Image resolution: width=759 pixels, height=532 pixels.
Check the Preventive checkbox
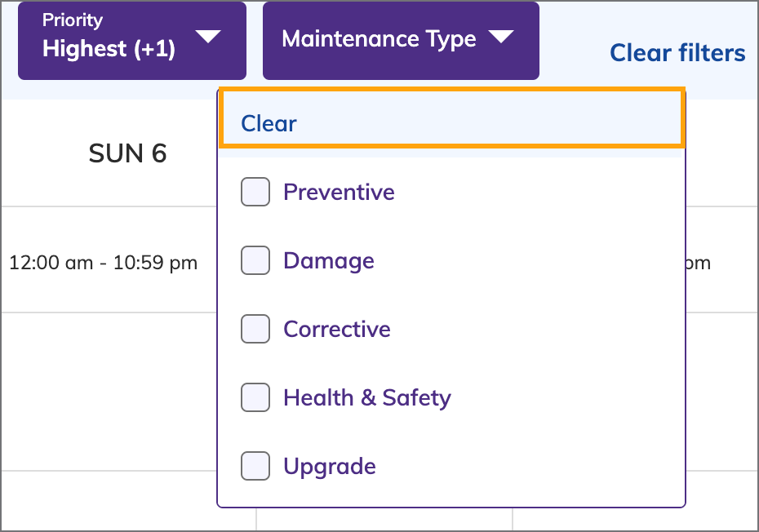tap(255, 193)
